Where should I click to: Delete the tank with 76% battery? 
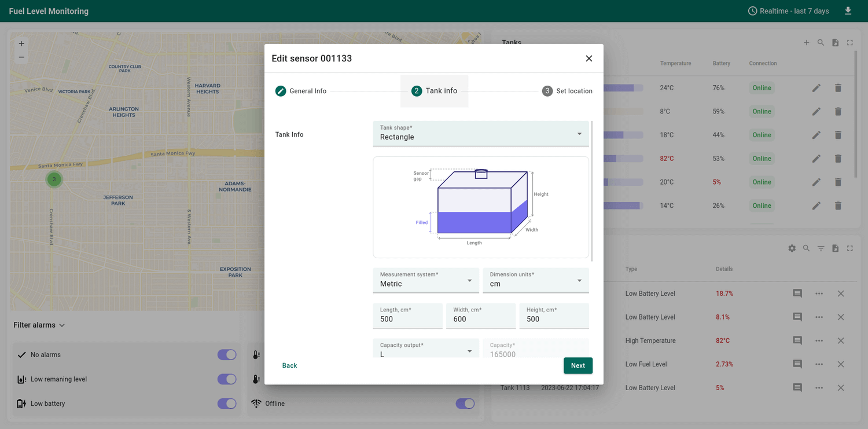[837, 88]
